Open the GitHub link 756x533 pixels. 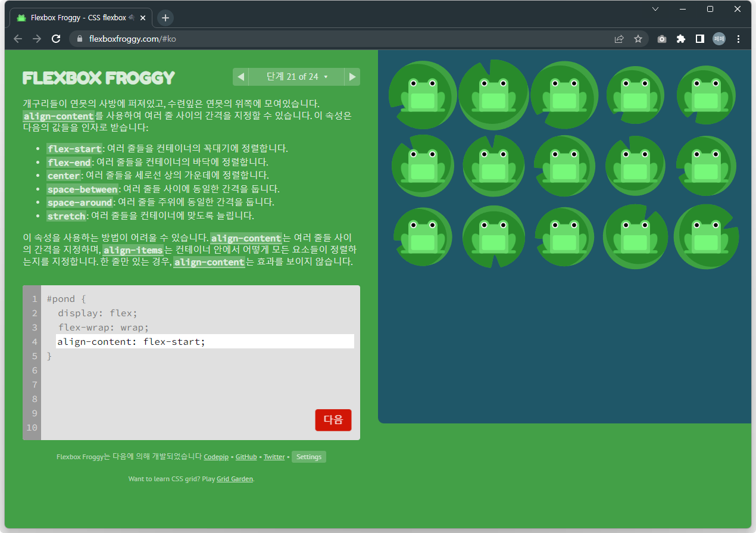pos(246,457)
